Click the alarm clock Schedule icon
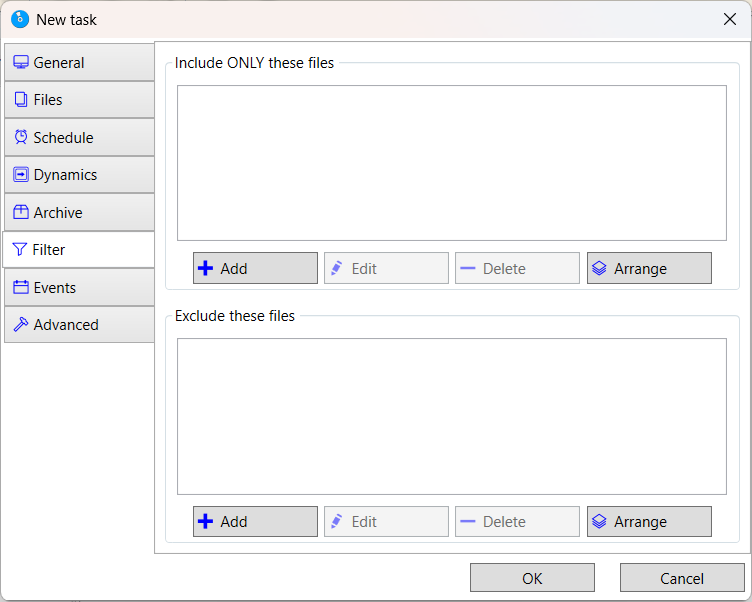Viewport: 752px width, 602px height. (21, 137)
